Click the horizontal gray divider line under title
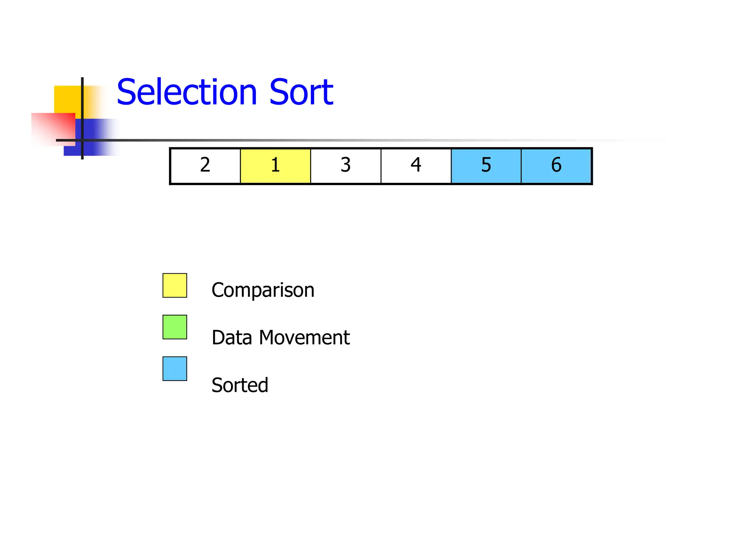 (x=332, y=140)
